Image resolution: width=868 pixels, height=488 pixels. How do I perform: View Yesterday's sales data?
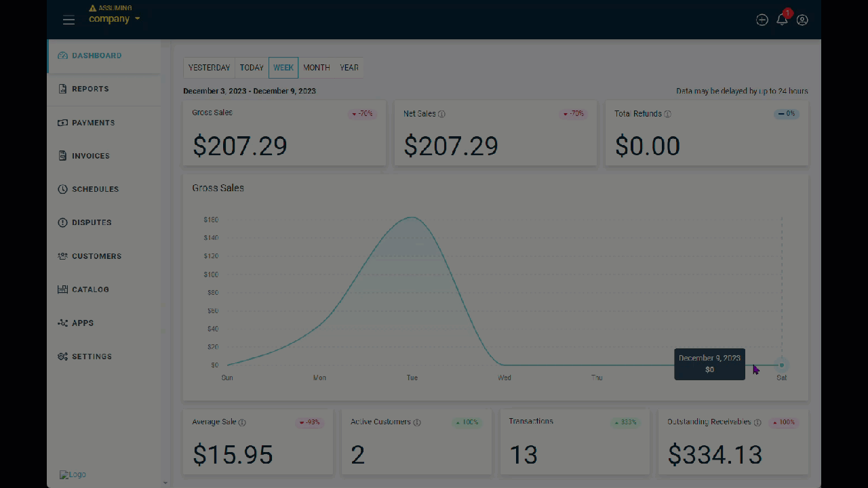click(x=208, y=67)
